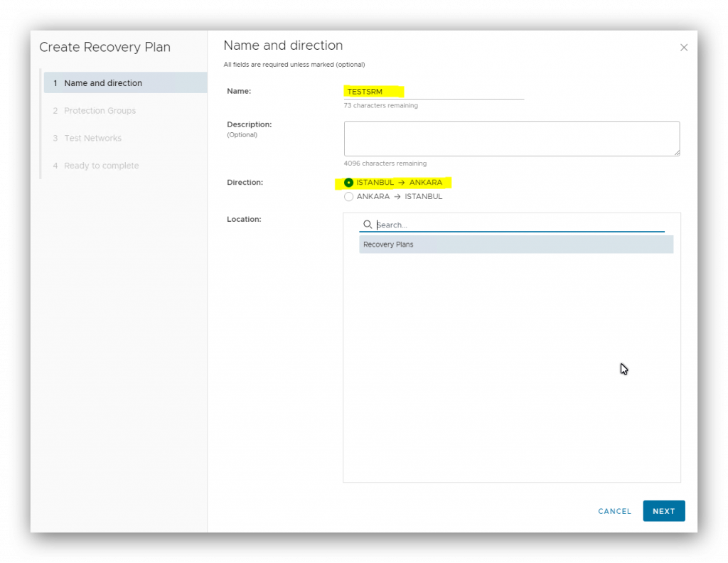Click the selected green direction radio indicator

348,182
